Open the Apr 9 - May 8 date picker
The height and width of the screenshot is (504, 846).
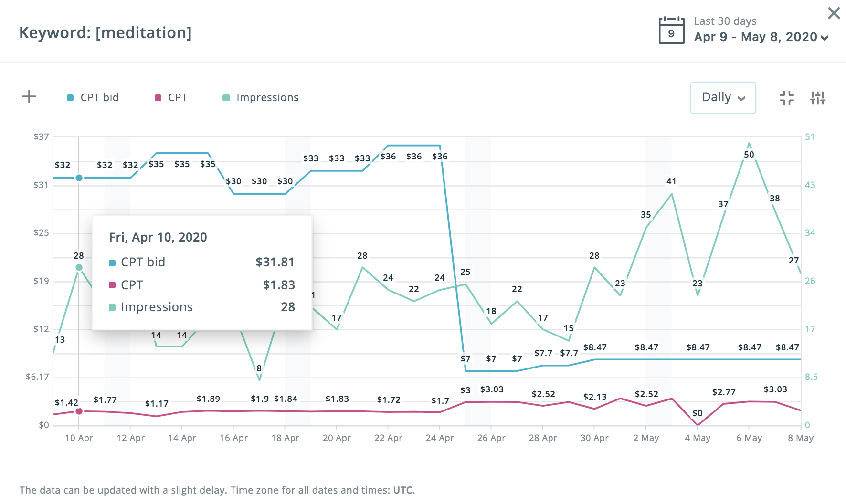point(754,37)
